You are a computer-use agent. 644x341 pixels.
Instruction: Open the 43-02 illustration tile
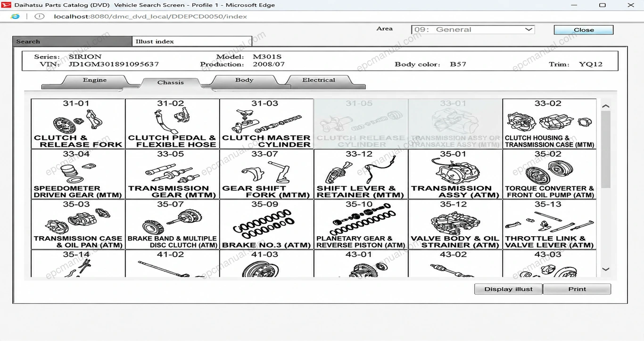(455, 264)
